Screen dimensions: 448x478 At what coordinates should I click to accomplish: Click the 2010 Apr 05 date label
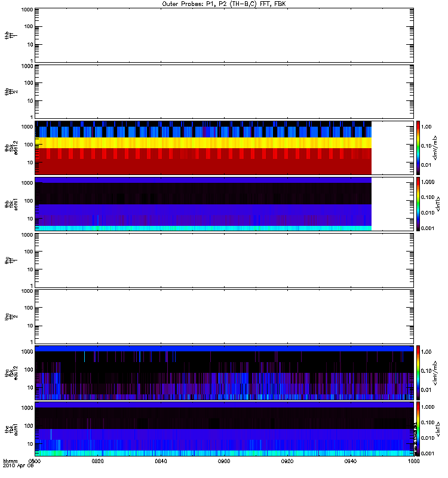18,466
